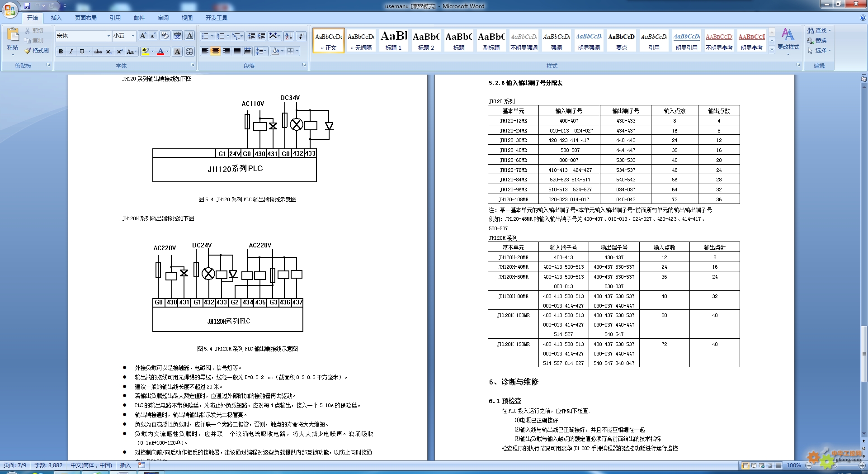Apply the 标题 1 style
Viewport: 868px width, 474px height.
[x=394, y=40]
